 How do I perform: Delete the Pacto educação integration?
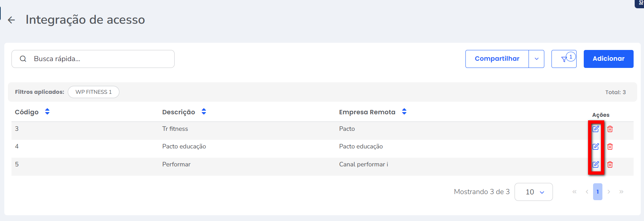tap(610, 146)
